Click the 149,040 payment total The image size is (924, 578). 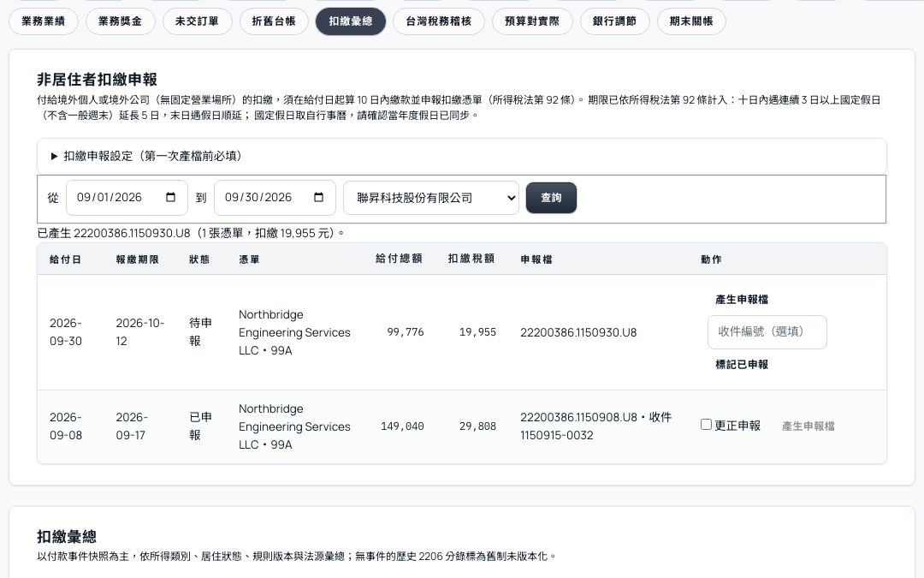(x=402, y=426)
